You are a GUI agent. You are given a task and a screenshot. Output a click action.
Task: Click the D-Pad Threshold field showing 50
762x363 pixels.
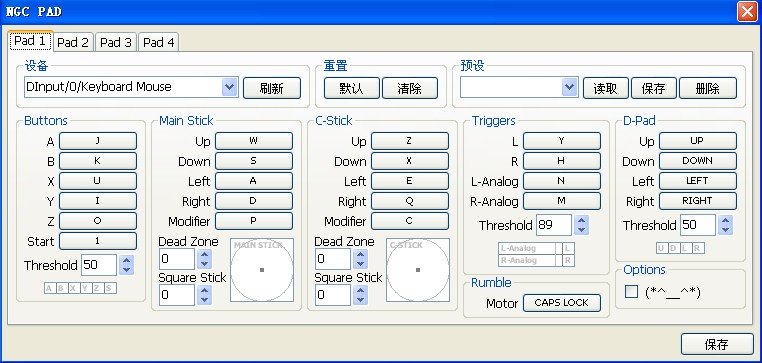point(698,225)
